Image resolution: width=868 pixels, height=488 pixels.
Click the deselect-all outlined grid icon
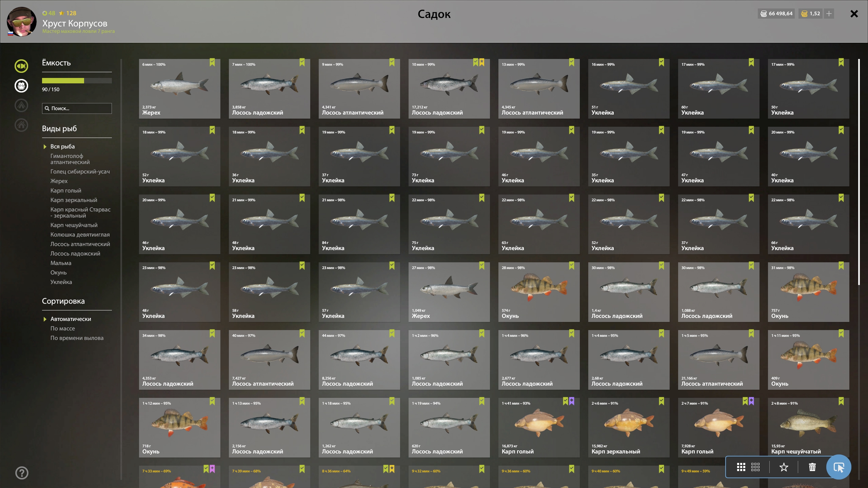tap(755, 467)
